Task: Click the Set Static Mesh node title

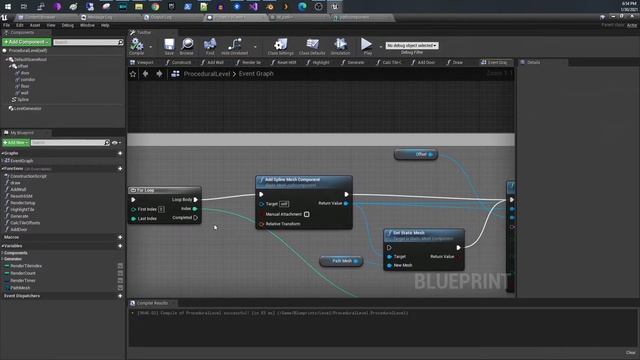Action: click(409, 233)
